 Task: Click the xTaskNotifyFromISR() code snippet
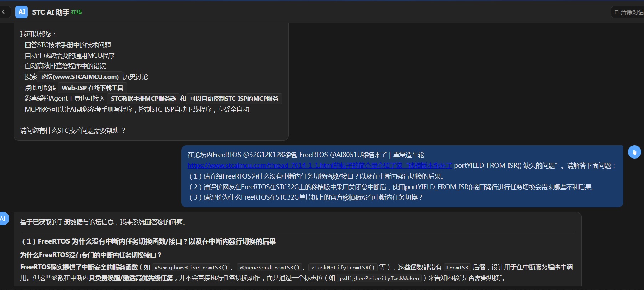coord(343,267)
